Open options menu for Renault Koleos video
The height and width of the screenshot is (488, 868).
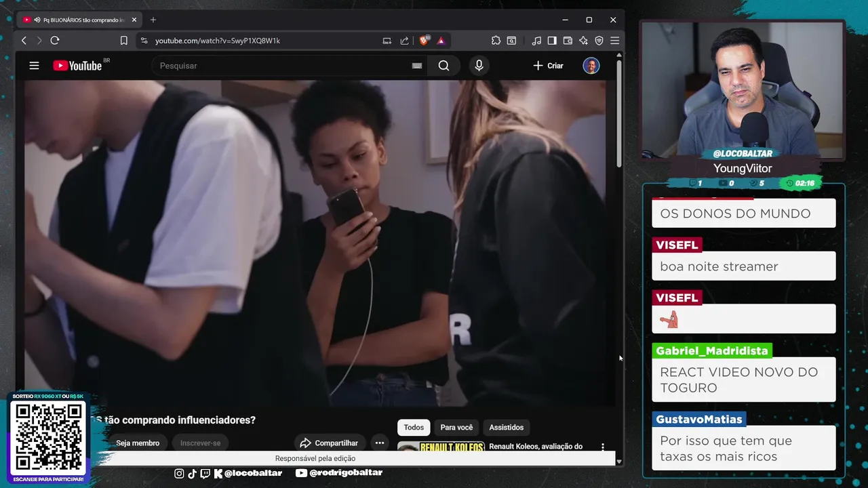pyautogui.click(x=603, y=447)
